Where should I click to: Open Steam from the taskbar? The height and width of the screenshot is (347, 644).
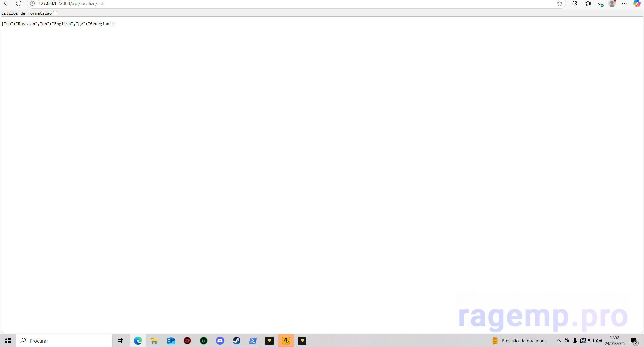(237, 341)
